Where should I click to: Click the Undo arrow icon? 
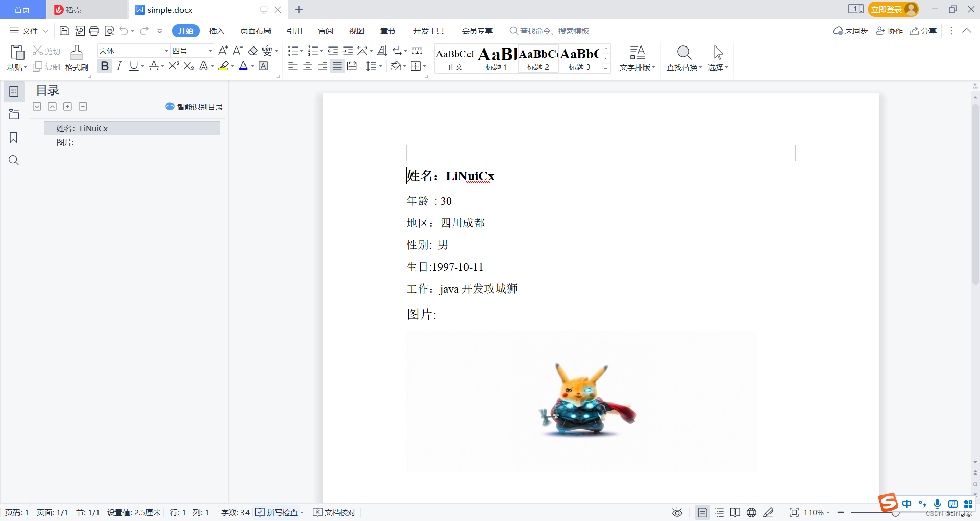(124, 31)
